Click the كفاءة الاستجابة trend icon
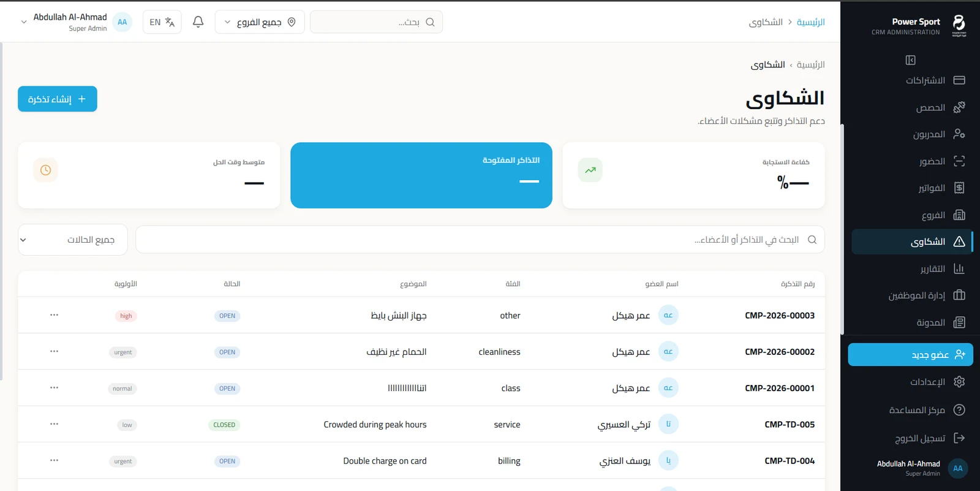The height and width of the screenshot is (491, 980). [590, 170]
